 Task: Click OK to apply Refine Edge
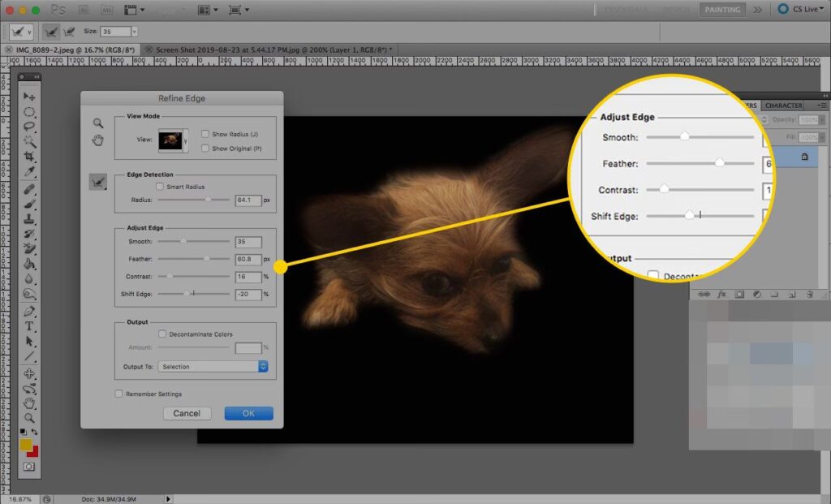pos(248,413)
